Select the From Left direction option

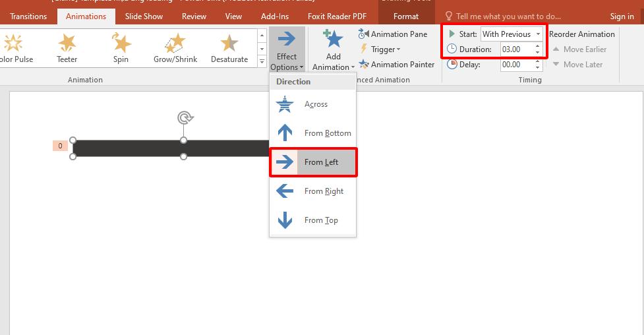[x=313, y=162]
